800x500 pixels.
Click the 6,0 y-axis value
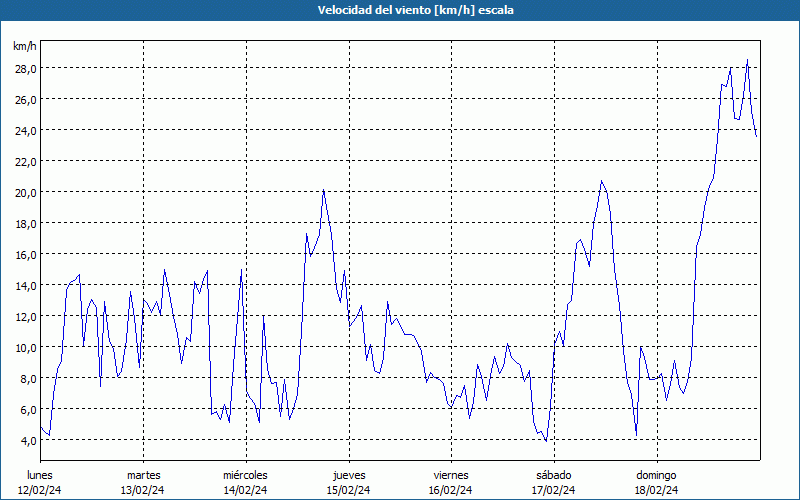coord(29,410)
